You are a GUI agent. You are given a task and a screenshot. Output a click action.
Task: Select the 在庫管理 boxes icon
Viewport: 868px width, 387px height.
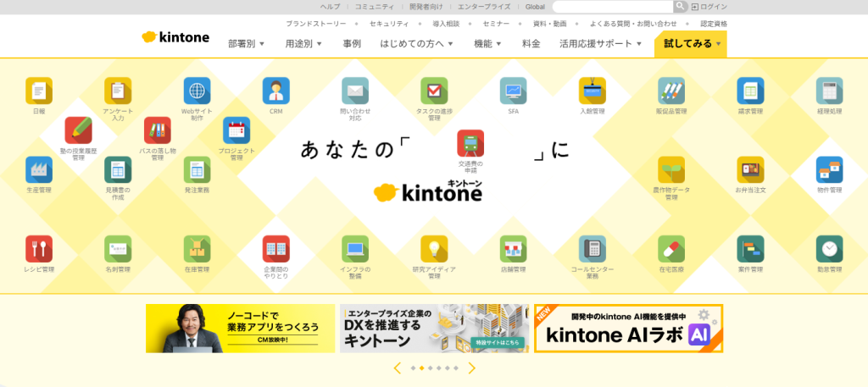(197, 249)
